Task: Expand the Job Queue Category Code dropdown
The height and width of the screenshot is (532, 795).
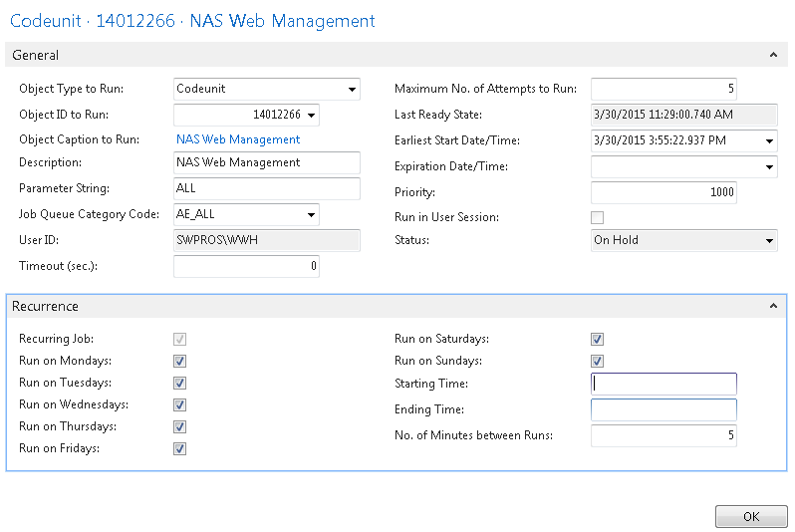Action: pyautogui.click(x=311, y=215)
